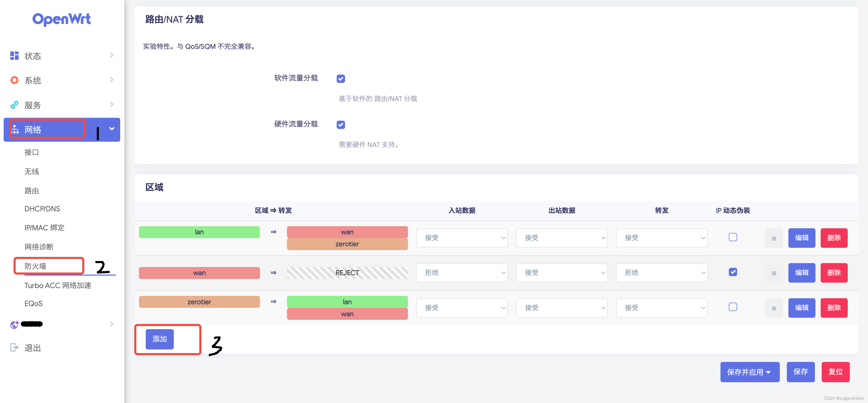
Task: Click the green lan zone badge in the first row
Action: [x=199, y=232]
